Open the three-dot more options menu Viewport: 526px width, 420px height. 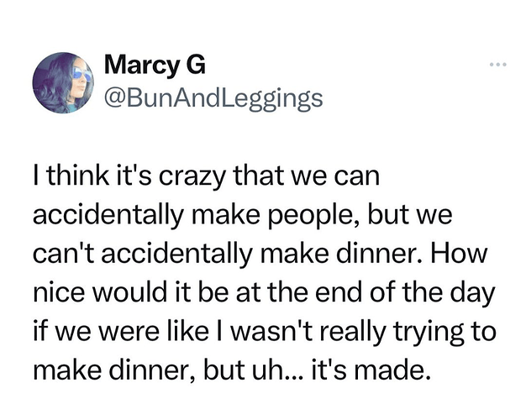pos(497,65)
